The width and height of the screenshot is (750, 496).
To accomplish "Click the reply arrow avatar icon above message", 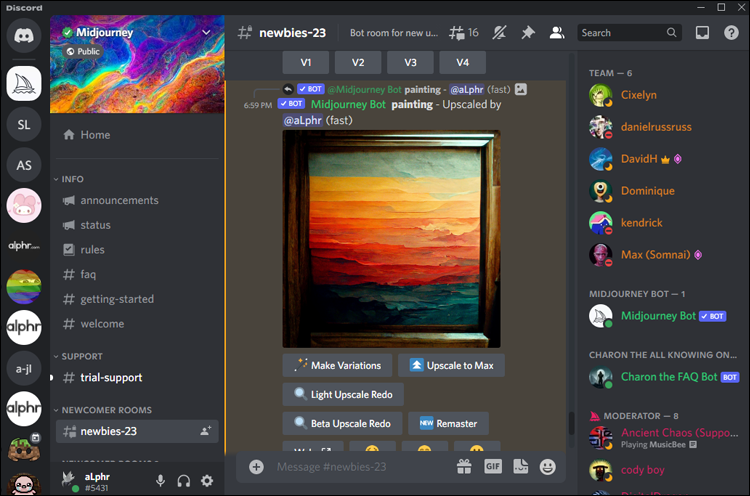I will (288, 89).
